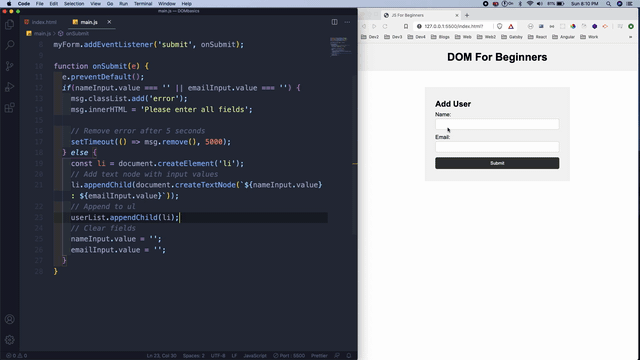The image size is (640, 360).
Task: Close the main.js editor tab
Action: click(109, 22)
